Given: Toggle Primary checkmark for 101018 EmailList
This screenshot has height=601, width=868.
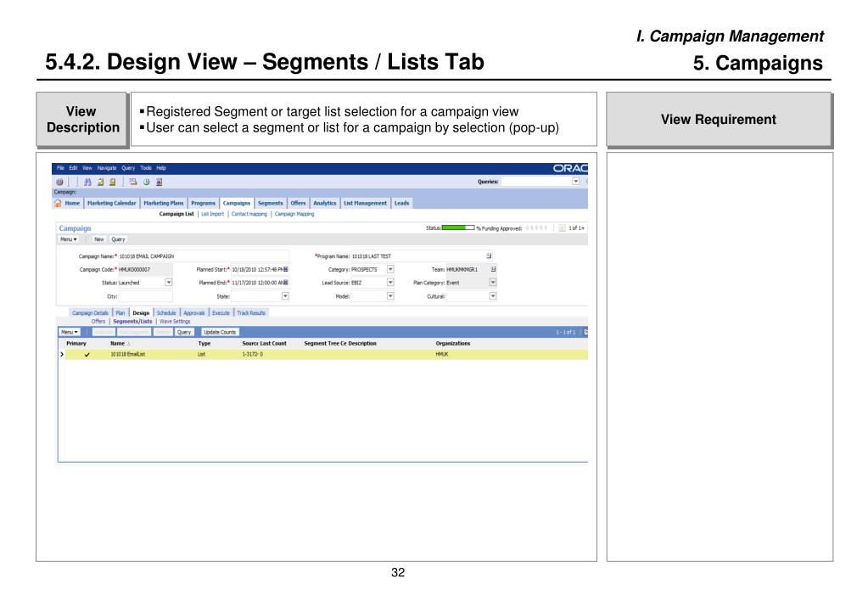Looking at the screenshot, I should [87, 355].
